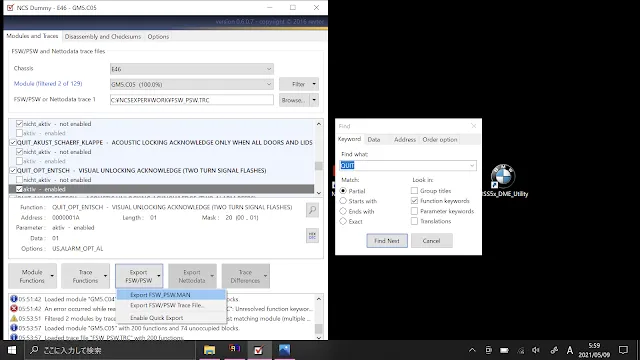Screen dimensions: 640x360
Task: Open the Find what history dropdown
Action: [472, 165]
